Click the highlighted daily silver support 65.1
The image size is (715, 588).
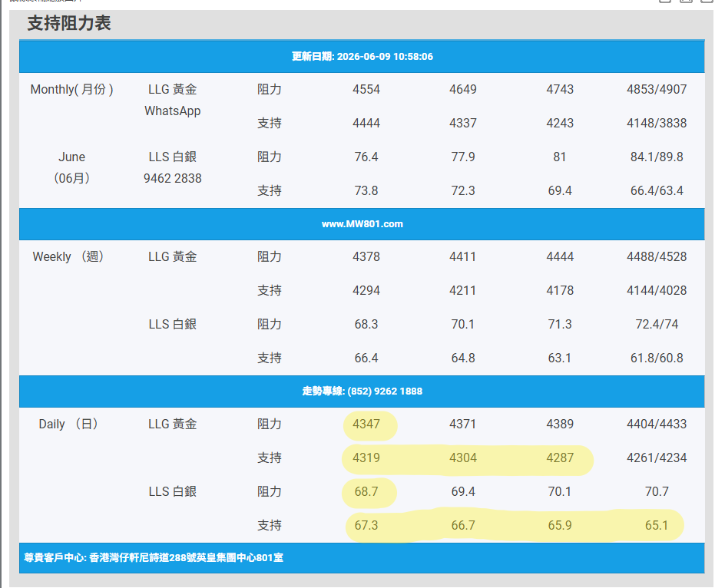[x=657, y=525]
